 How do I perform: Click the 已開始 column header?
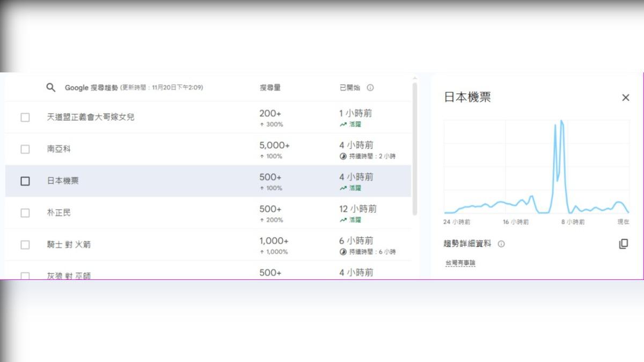(x=350, y=88)
